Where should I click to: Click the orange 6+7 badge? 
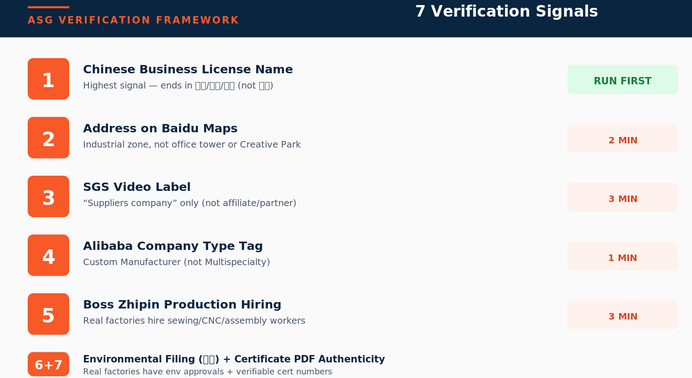coord(49,364)
